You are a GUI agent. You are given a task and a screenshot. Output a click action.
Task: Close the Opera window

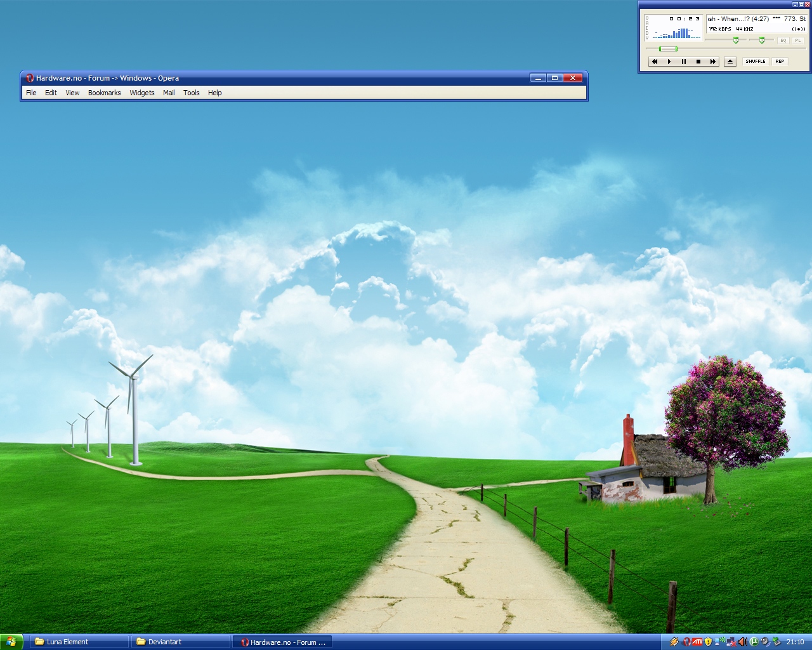click(x=572, y=78)
